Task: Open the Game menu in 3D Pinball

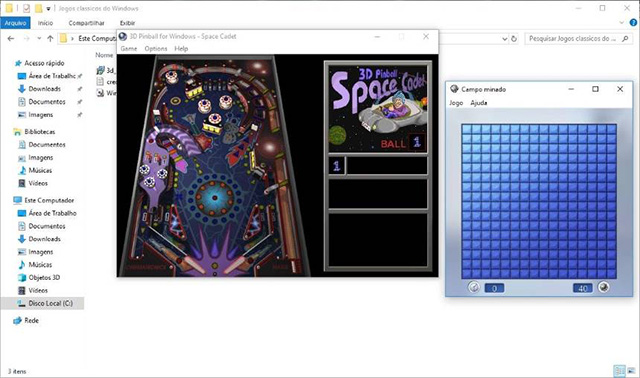Action: (x=129, y=49)
